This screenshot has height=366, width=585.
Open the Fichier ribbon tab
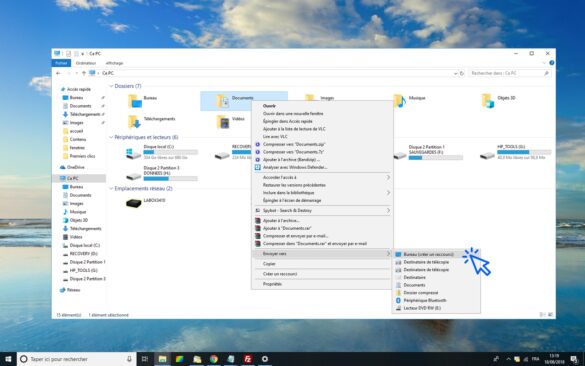(x=61, y=63)
